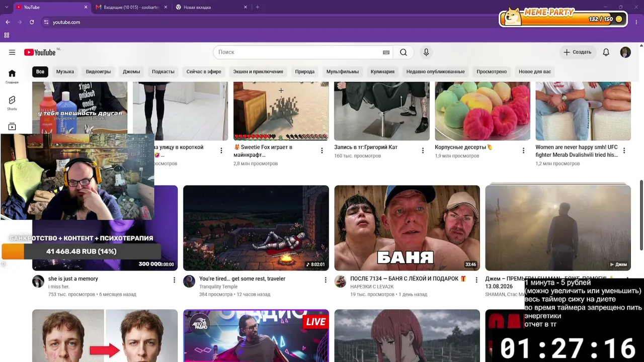644x362 pixels.
Task: Open 'You're tired... get some rest, traveler' title
Action: tap(242, 279)
